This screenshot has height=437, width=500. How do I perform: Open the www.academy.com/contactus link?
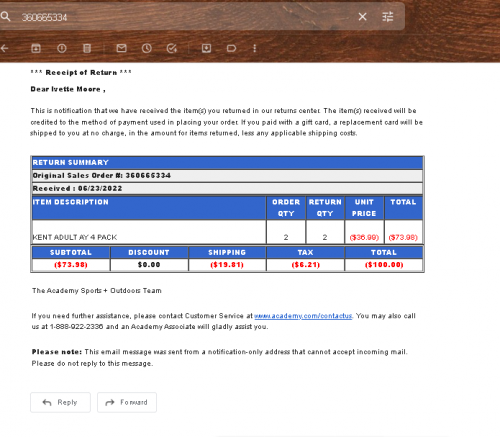pos(303,316)
